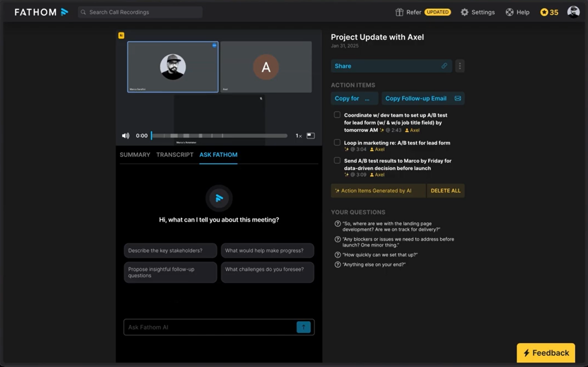This screenshot has height=367, width=588.
Task: Open the user profile avatar menu
Action: tap(574, 12)
